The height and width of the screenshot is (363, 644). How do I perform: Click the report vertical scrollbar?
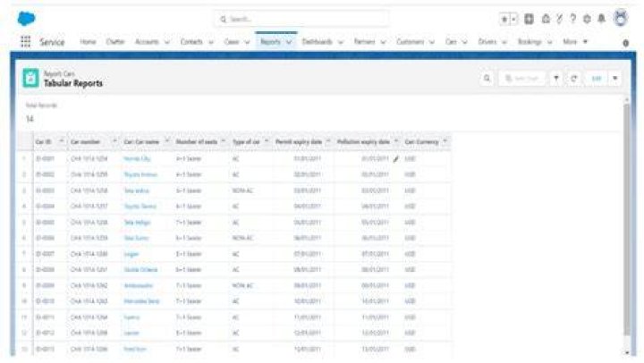626,219
